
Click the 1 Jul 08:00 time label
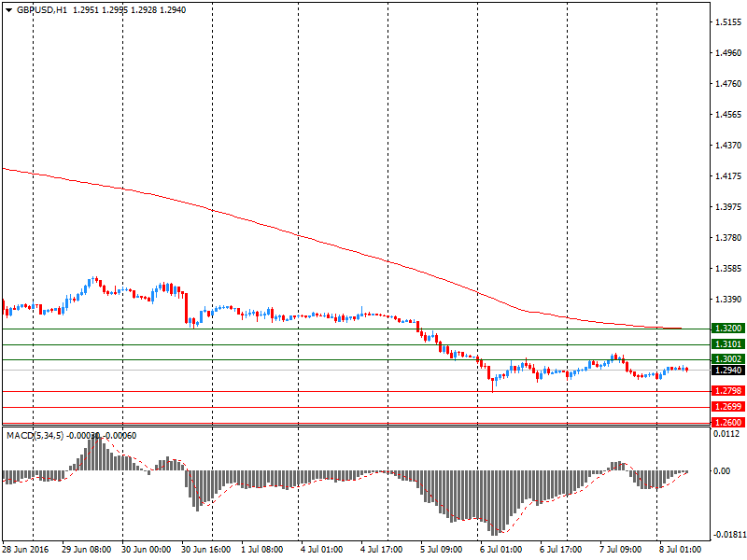(262, 550)
